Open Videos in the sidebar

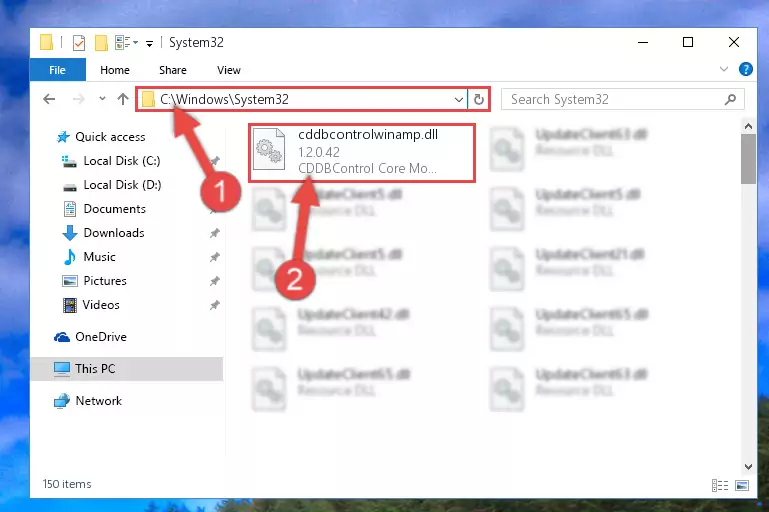point(92,305)
